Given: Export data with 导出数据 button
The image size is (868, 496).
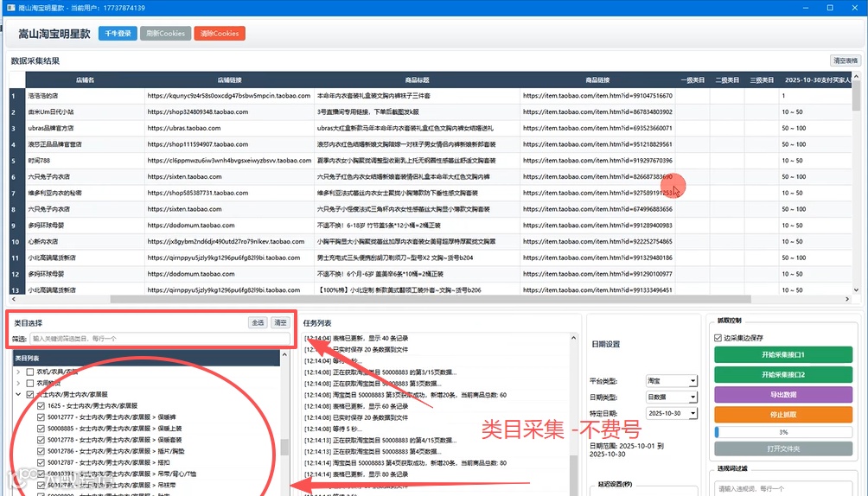Looking at the screenshot, I should point(783,395).
